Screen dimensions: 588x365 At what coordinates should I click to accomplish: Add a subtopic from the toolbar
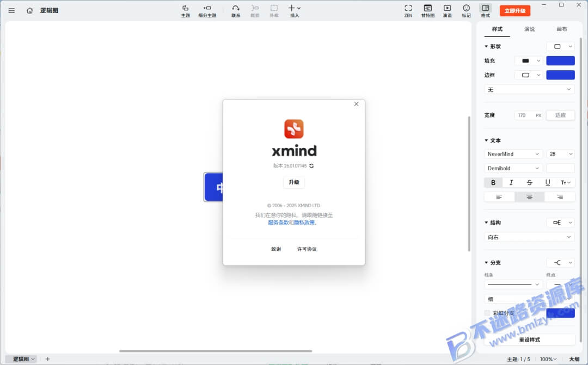coord(207,11)
